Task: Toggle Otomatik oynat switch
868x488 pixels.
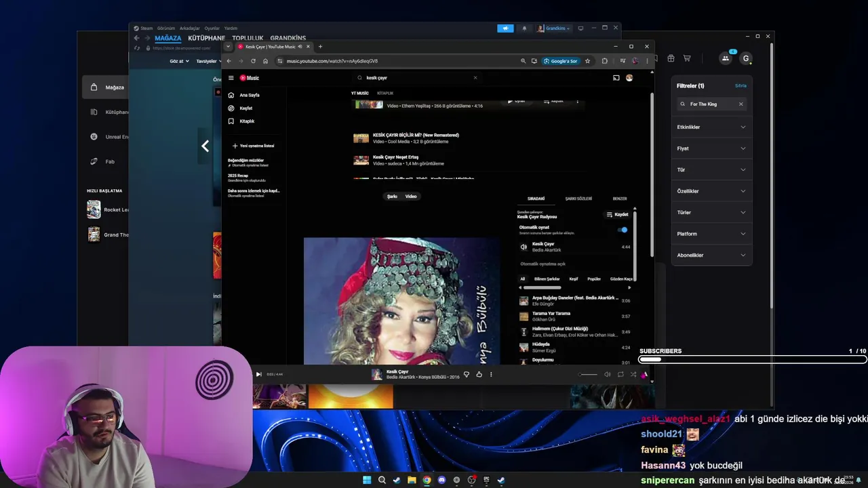Action: coord(623,230)
